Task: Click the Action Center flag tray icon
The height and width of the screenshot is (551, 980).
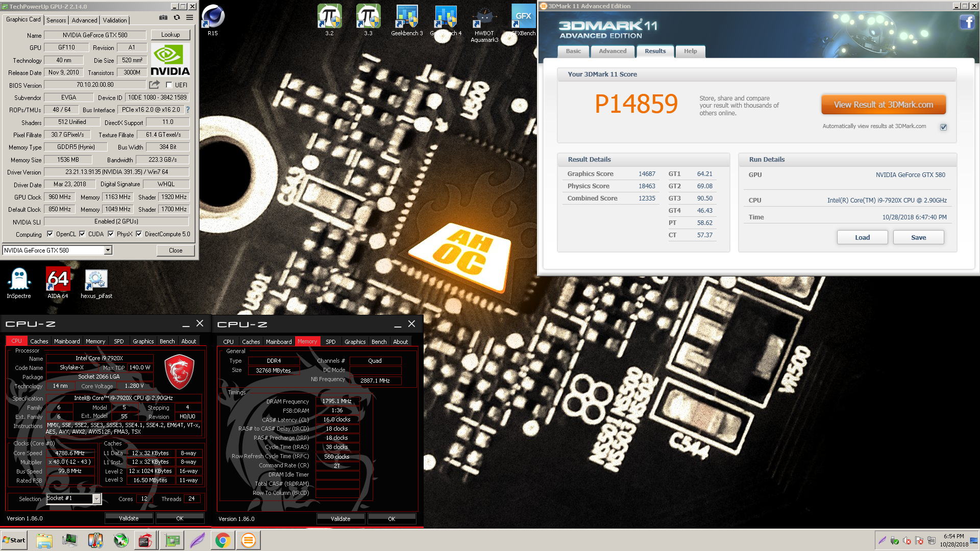Action: point(919,541)
